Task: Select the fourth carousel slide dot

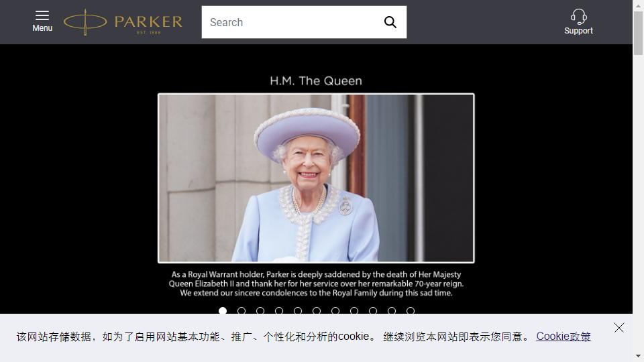Action: (x=279, y=310)
